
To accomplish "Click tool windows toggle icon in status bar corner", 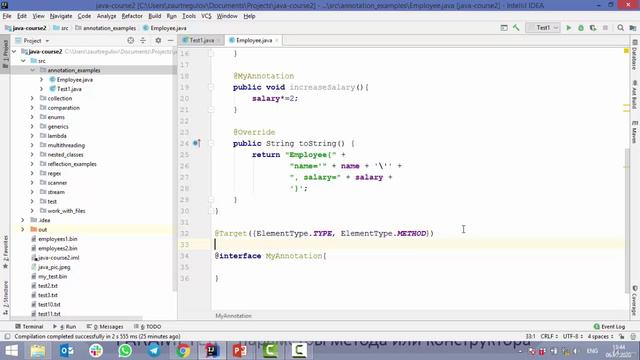I will point(7,337).
